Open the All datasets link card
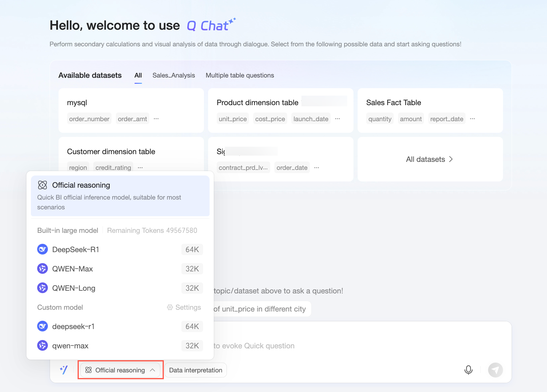The height and width of the screenshot is (392, 547). point(430,159)
